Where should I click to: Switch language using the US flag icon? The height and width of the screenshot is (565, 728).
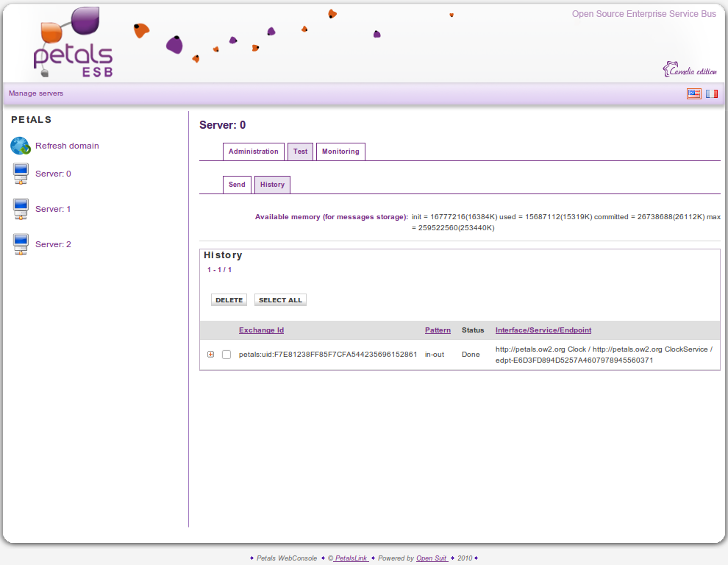[x=693, y=93]
